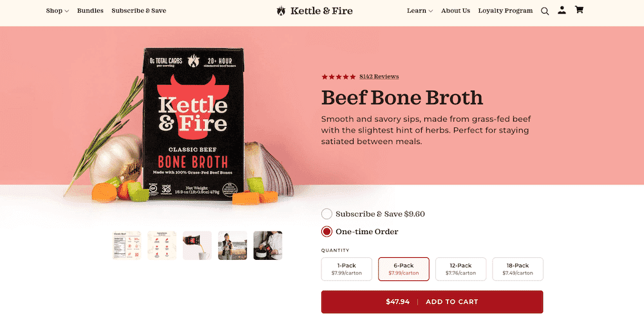The width and height of the screenshot is (644, 328).
Task: Open the 8142 Reviews link
Action: pyautogui.click(x=379, y=77)
